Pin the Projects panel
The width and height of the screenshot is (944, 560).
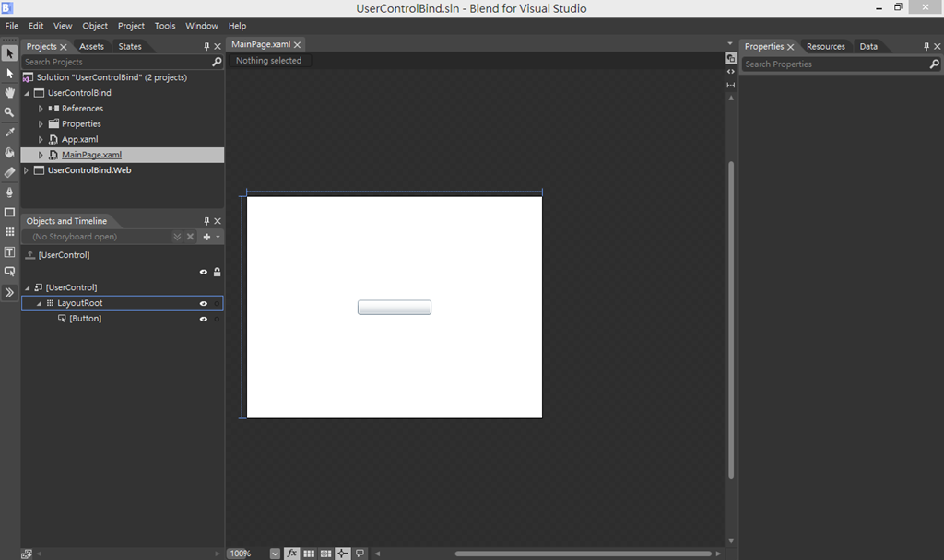[206, 46]
